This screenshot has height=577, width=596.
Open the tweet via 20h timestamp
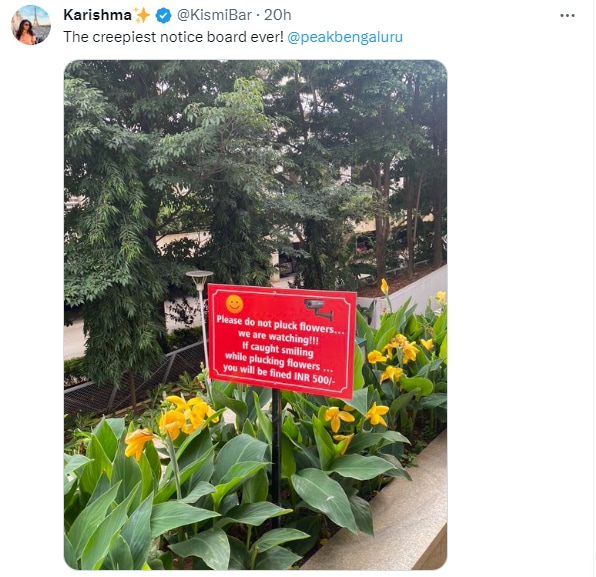pos(277,15)
